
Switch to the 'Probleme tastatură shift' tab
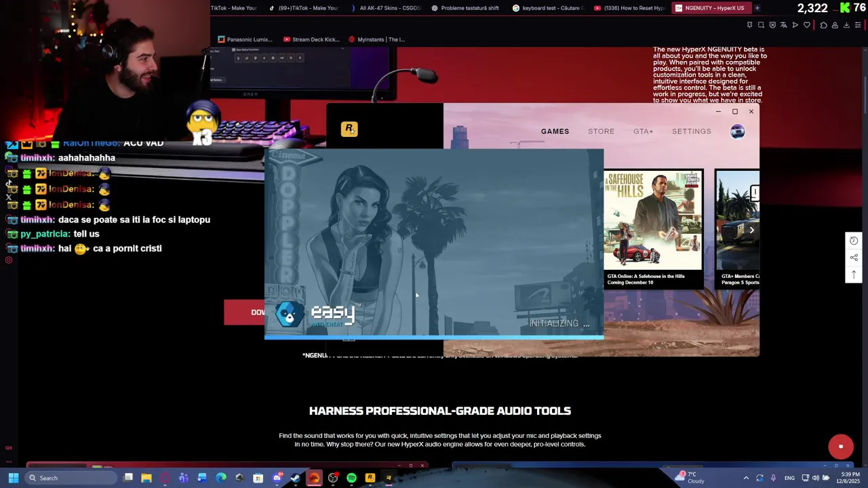(x=467, y=8)
